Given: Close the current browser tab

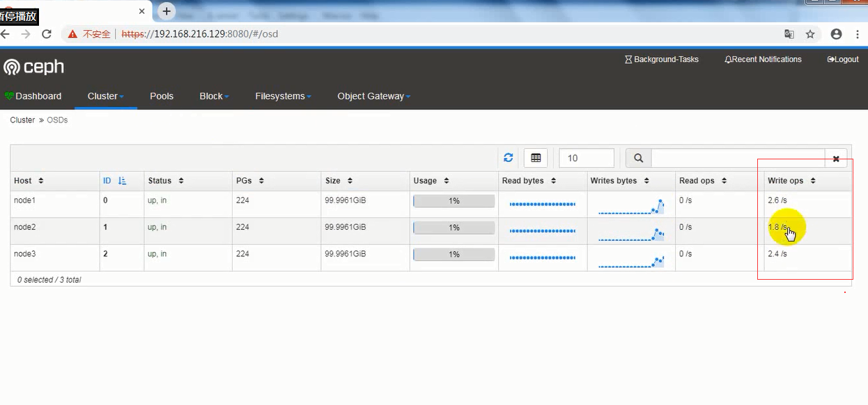Looking at the screenshot, I should pyautogui.click(x=142, y=11).
